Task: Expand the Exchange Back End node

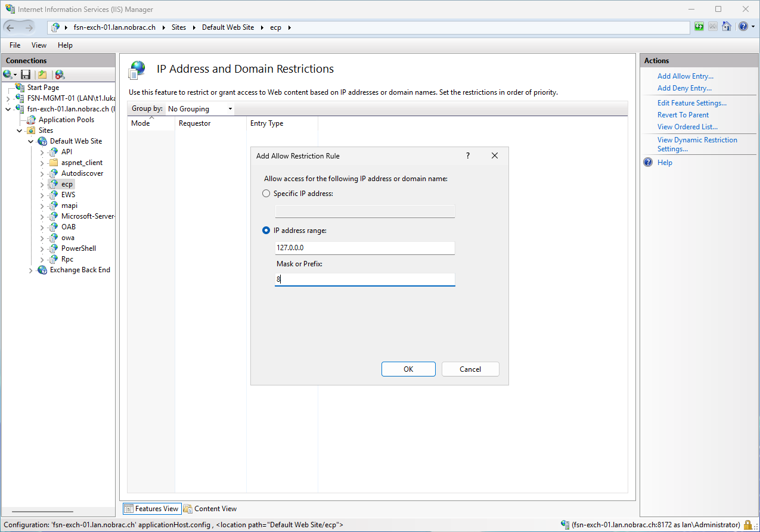Action: 31,270
